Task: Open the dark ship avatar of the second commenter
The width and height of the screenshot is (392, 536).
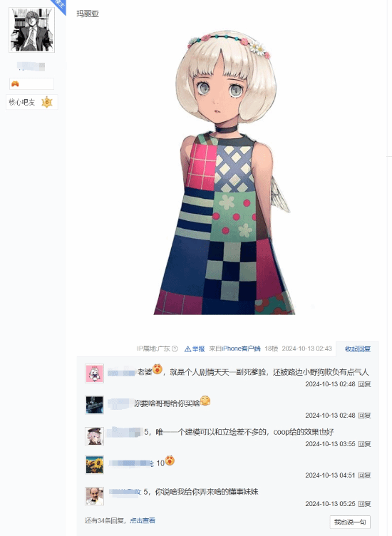Action: click(x=94, y=405)
